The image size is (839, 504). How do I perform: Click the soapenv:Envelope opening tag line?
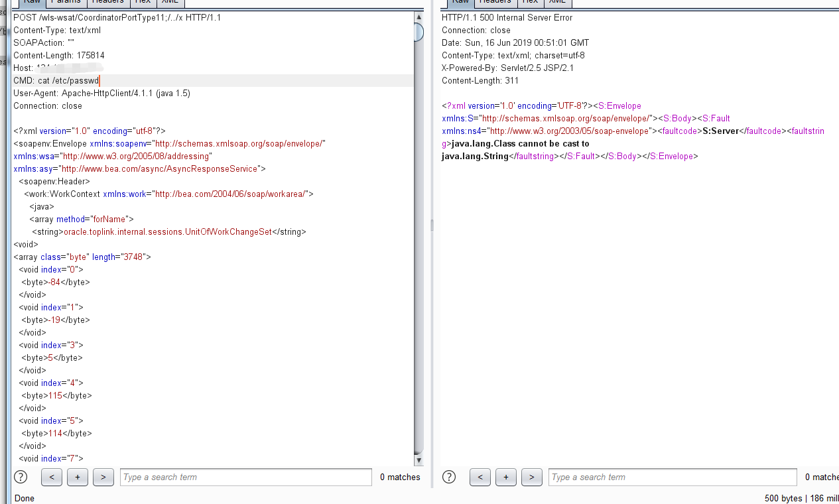(x=169, y=143)
